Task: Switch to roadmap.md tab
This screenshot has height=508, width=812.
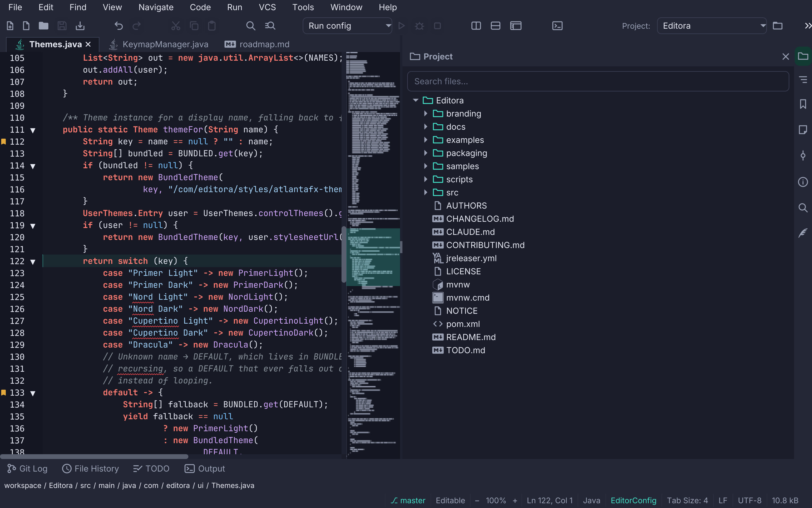Action: pos(257,44)
